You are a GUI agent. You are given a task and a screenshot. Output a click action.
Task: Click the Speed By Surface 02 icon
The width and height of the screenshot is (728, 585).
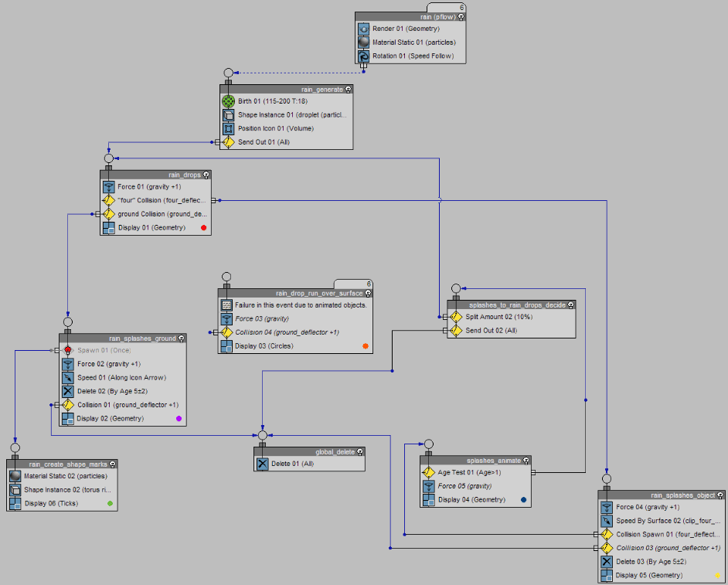(x=607, y=521)
